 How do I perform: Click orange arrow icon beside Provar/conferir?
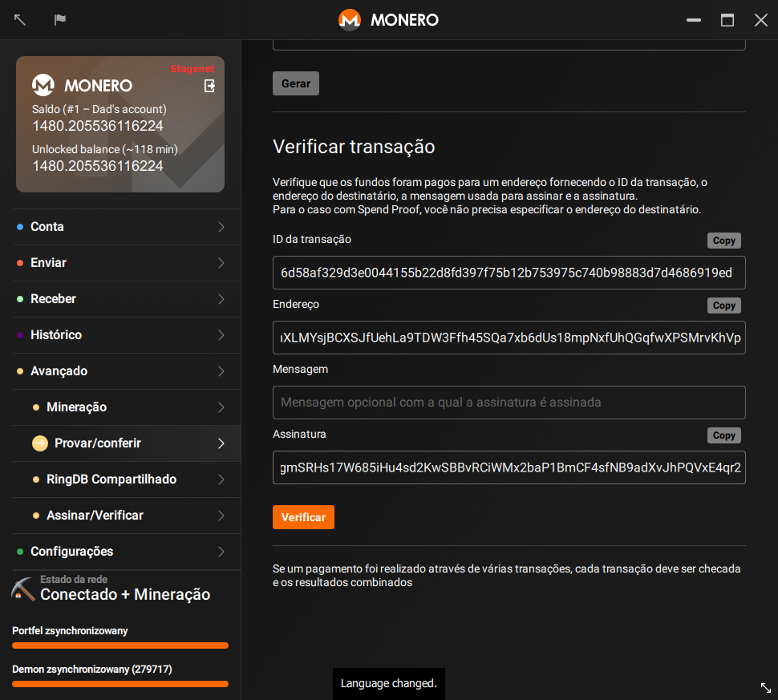40,443
